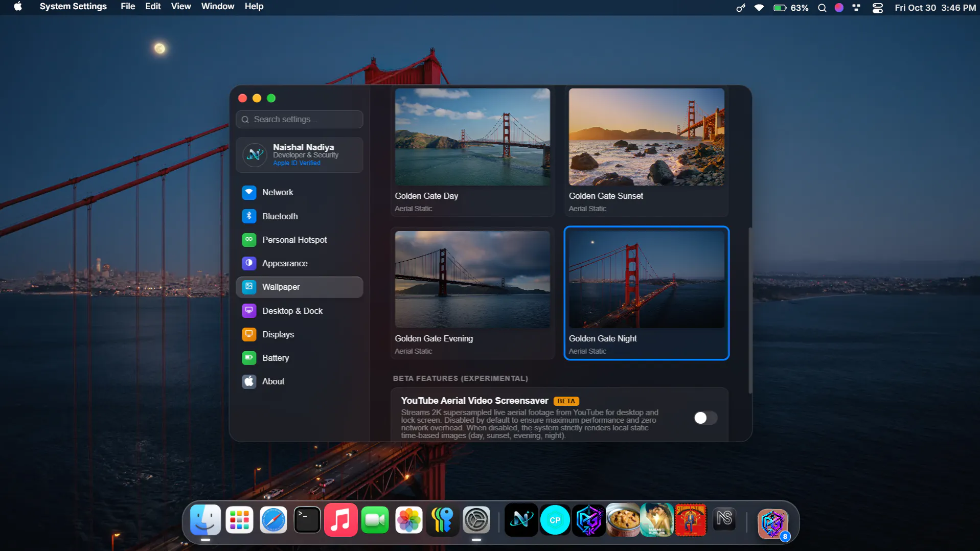Open the Personal Hotspot settings icon

click(x=249, y=240)
